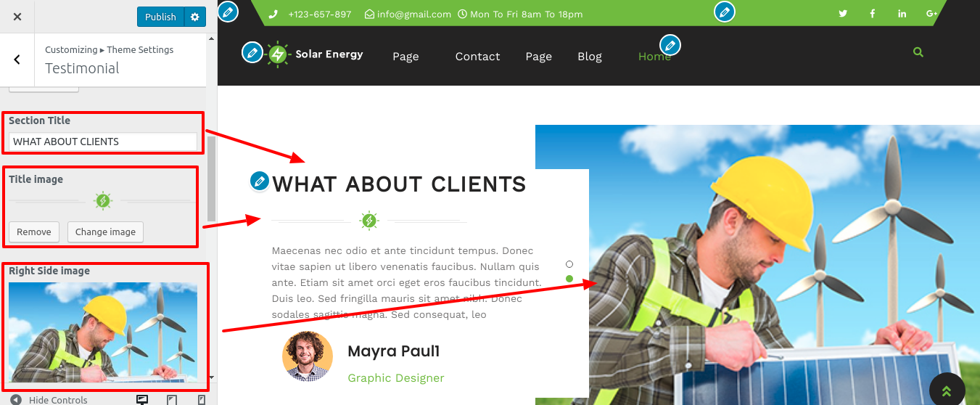The height and width of the screenshot is (405, 980).
Task: Go back using the left chevron
Action: click(x=17, y=60)
